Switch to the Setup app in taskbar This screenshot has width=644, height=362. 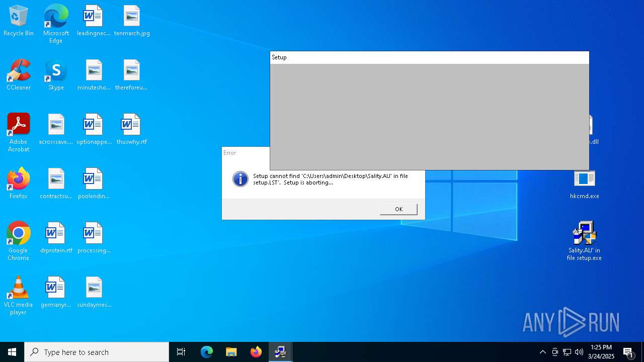(x=281, y=352)
